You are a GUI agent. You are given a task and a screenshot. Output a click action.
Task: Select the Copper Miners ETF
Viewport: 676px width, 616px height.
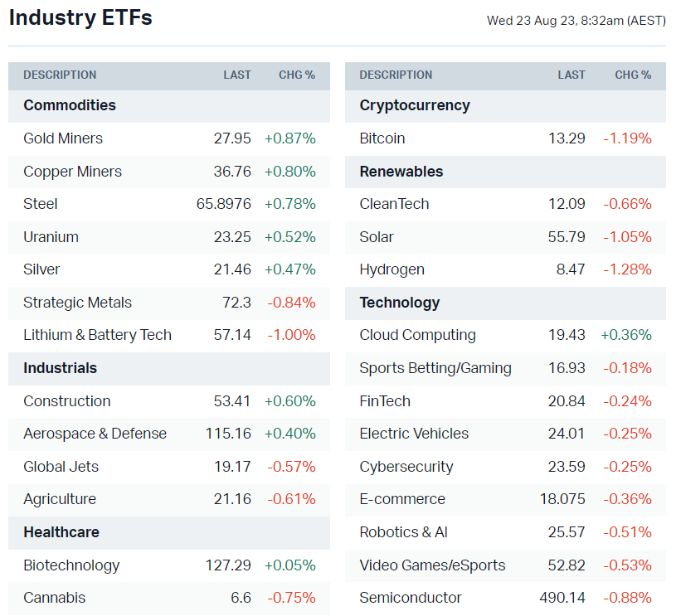pos(72,172)
